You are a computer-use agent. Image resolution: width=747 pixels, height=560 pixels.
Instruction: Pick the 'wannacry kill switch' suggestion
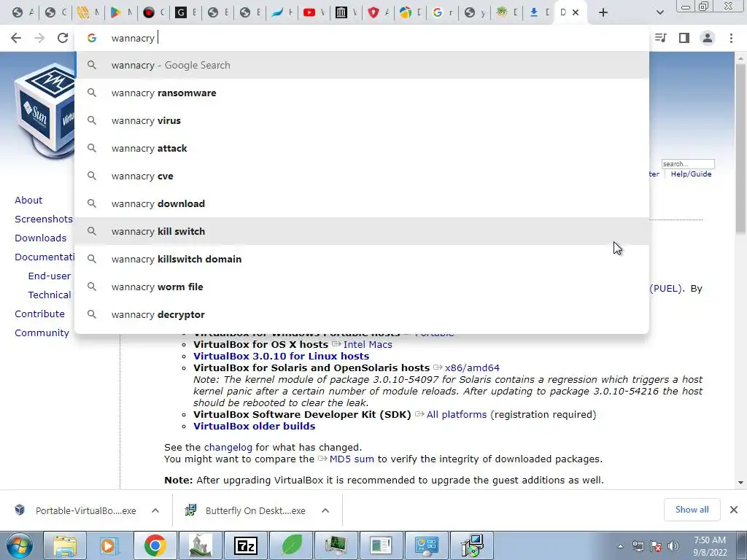362,231
